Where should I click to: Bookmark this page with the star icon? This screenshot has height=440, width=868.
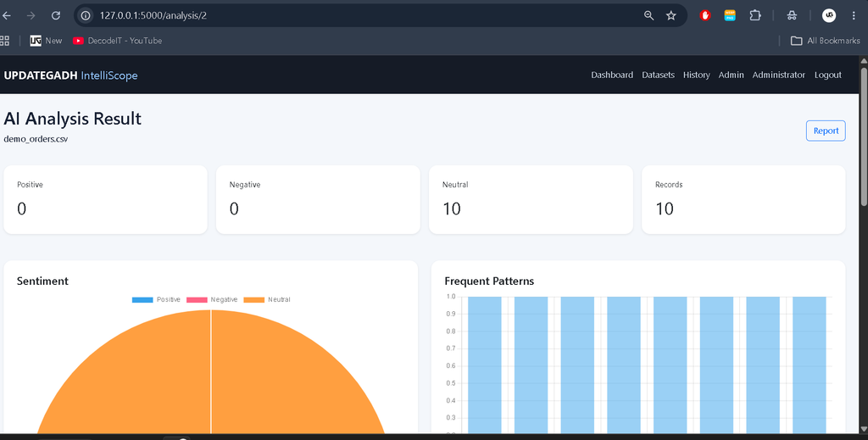[x=671, y=15]
